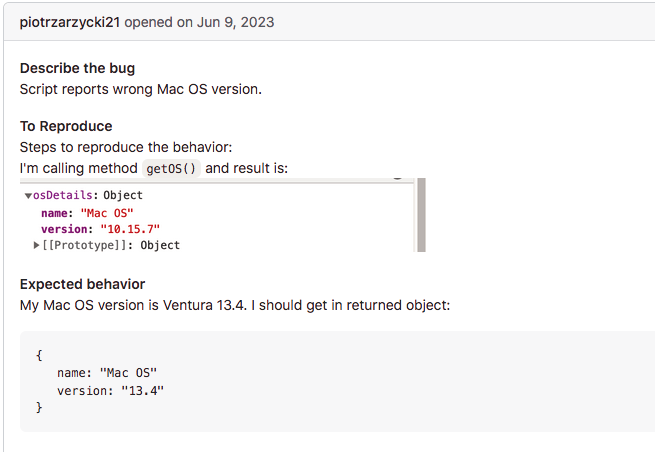Click the osDetails property label
655x452 pixels.
tap(64, 196)
